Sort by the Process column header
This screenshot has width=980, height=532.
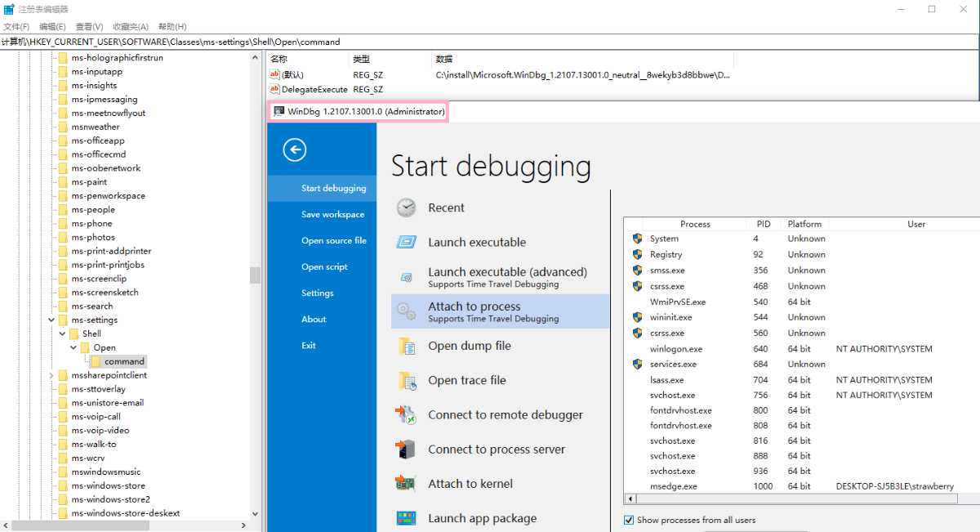[695, 224]
